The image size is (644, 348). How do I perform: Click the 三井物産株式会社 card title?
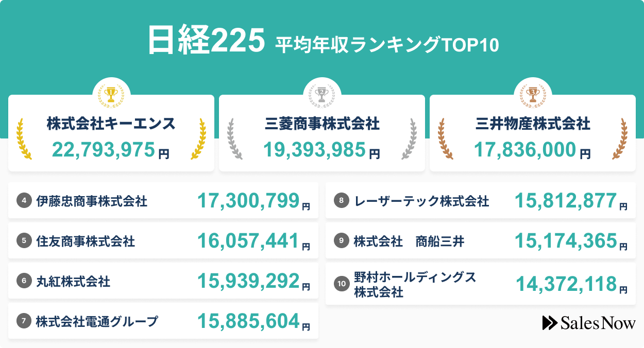(533, 124)
